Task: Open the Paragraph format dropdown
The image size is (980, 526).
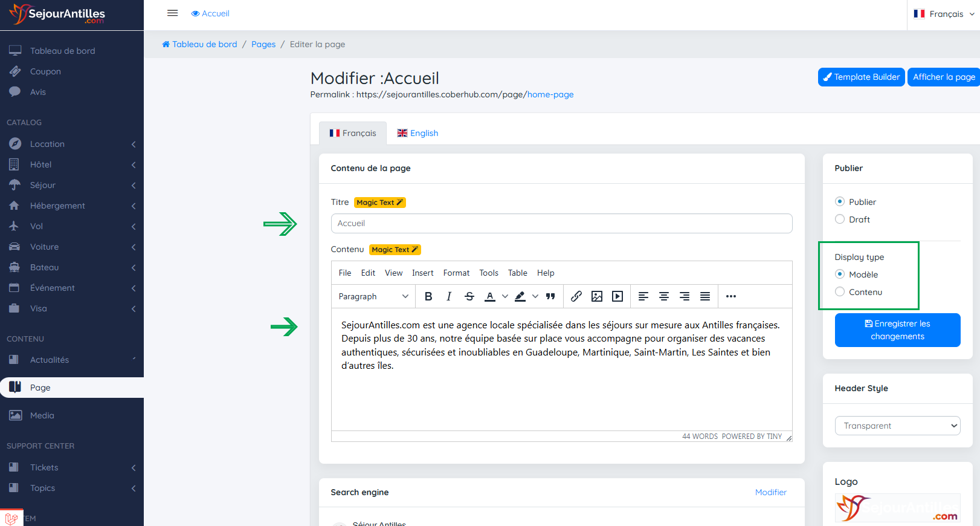Action: pyautogui.click(x=373, y=296)
